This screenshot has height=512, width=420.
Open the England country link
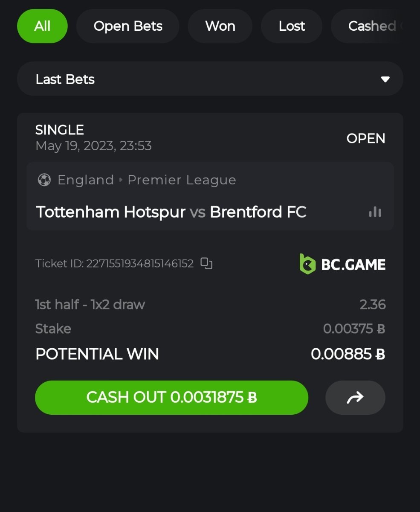coord(86,180)
